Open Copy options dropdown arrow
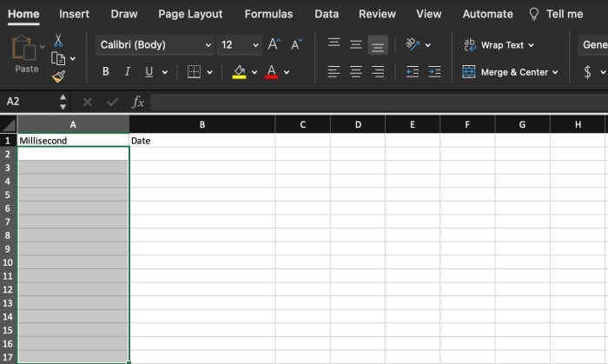The image size is (608, 364). [x=73, y=59]
